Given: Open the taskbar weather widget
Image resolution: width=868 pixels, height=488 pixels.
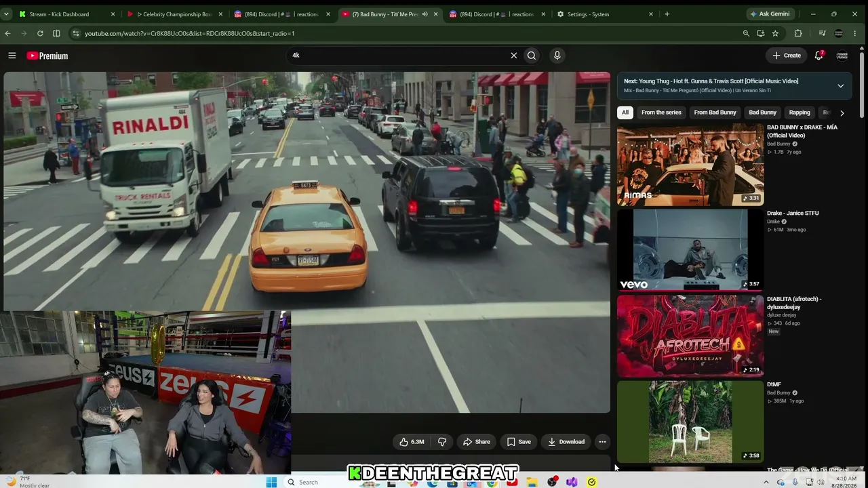Looking at the screenshot, I should pos(27,482).
